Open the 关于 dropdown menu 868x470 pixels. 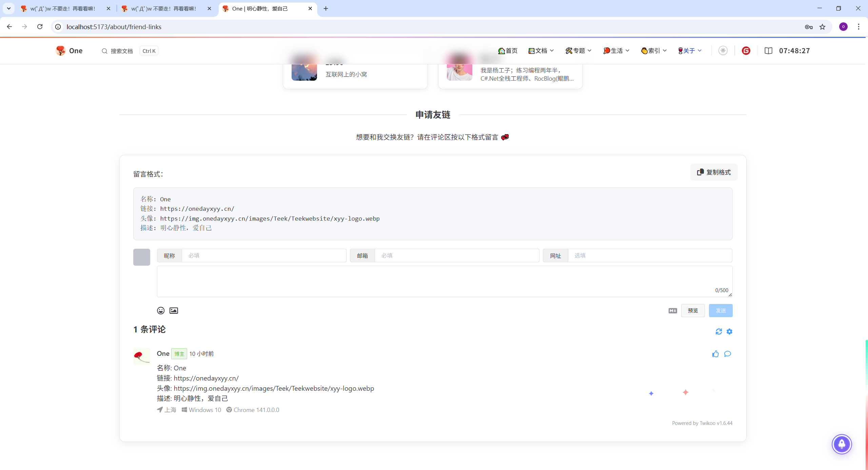pyautogui.click(x=690, y=51)
